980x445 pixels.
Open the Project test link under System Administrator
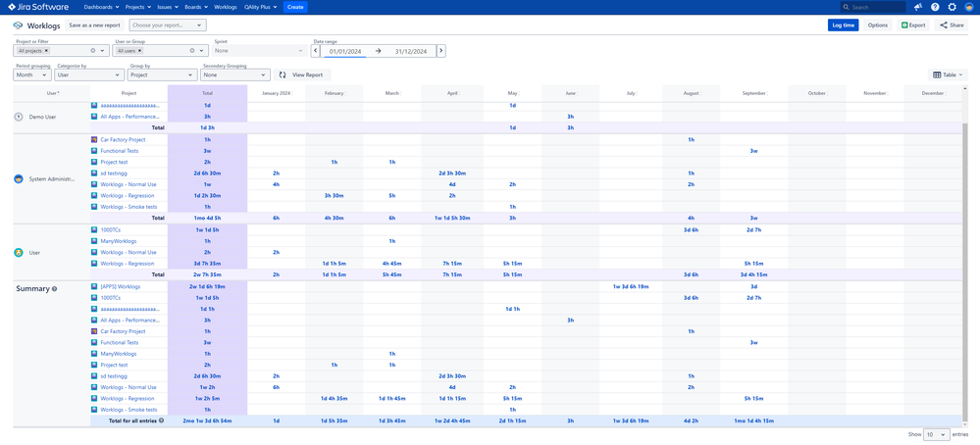pos(114,163)
